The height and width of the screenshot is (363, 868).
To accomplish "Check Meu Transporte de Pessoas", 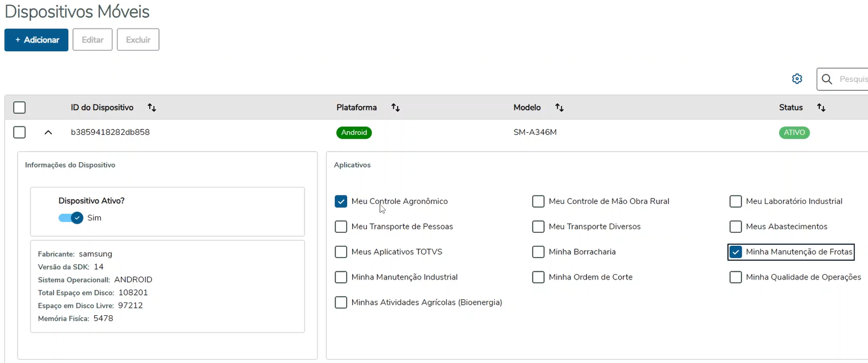I will 341,226.
